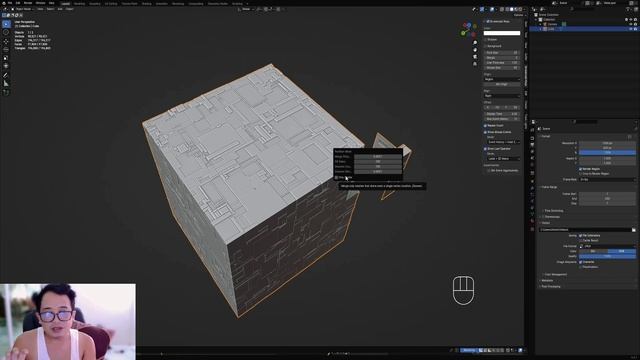This screenshot has width=640, height=360.
Task: Click the Blender logo menu icon
Action: tap(4, 3)
